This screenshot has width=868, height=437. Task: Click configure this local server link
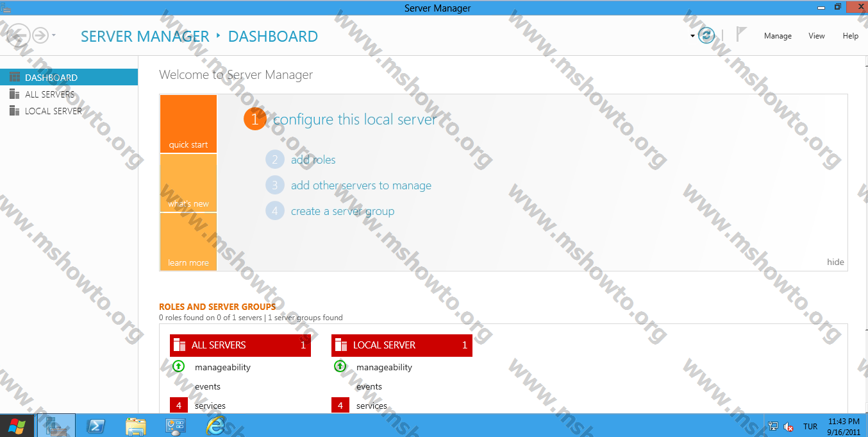click(355, 119)
